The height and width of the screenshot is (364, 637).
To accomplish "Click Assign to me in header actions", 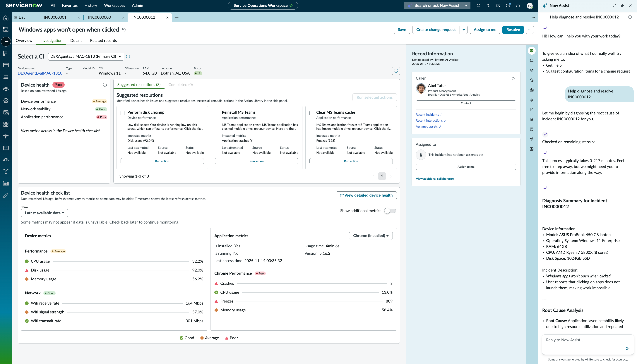I will [485, 30].
